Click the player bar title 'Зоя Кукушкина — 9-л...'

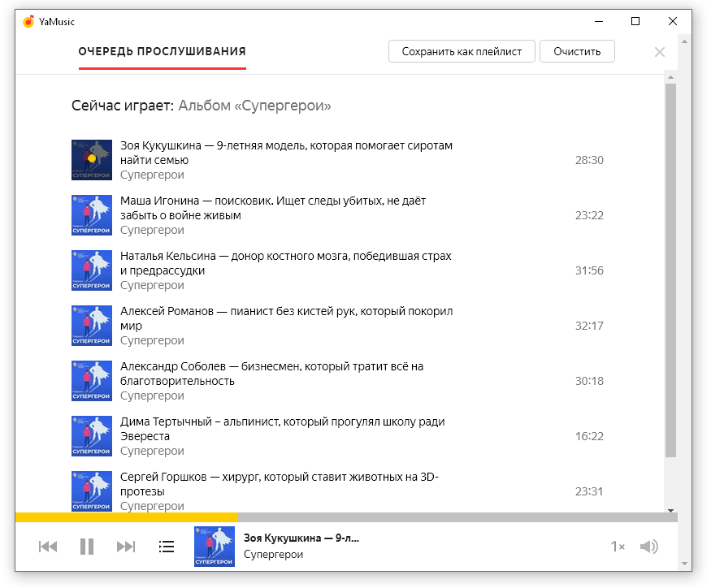pos(301,538)
